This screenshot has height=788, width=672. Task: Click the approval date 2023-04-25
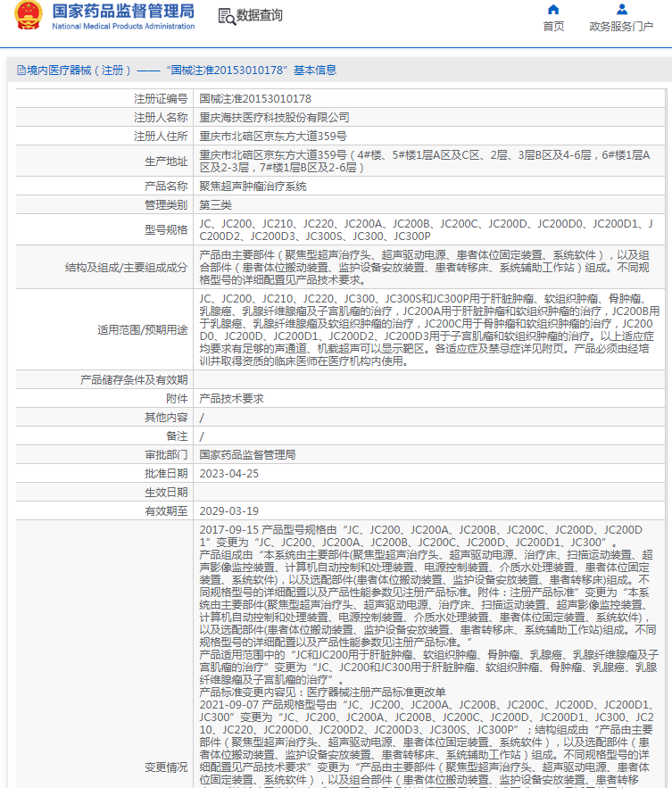(229, 473)
